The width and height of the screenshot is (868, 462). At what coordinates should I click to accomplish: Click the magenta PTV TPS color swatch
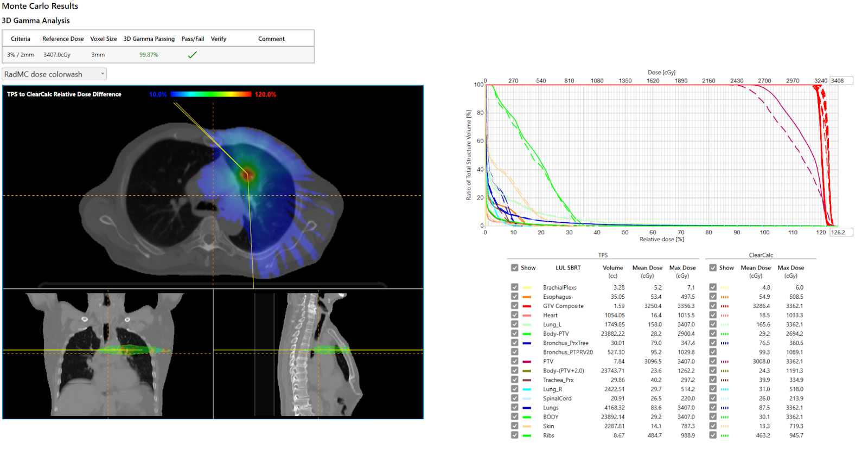coord(527,362)
